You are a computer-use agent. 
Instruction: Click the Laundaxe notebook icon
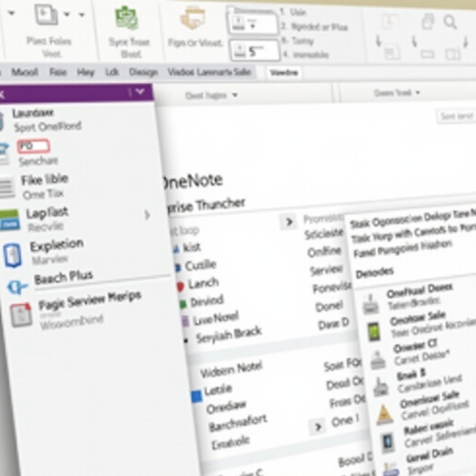coord(1,121)
